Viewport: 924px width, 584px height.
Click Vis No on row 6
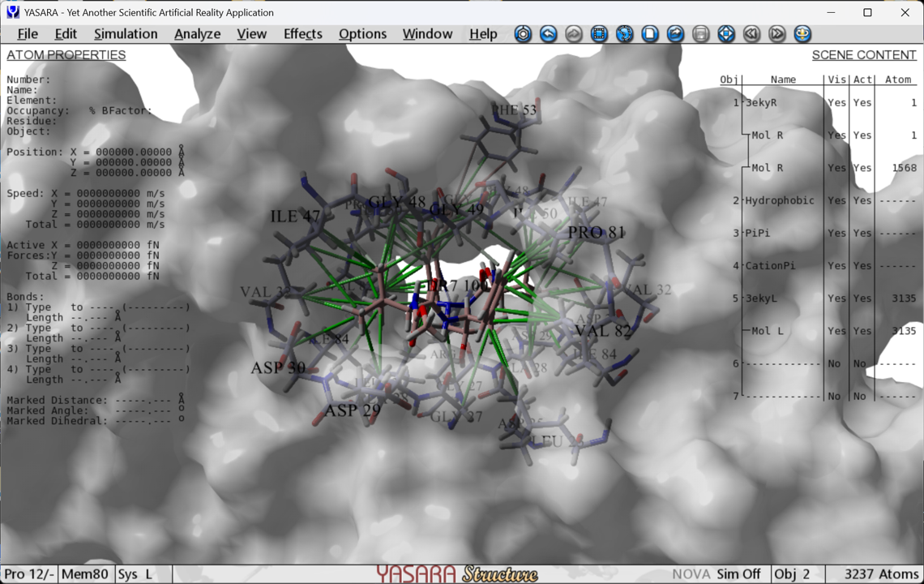pyautogui.click(x=834, y=363)
